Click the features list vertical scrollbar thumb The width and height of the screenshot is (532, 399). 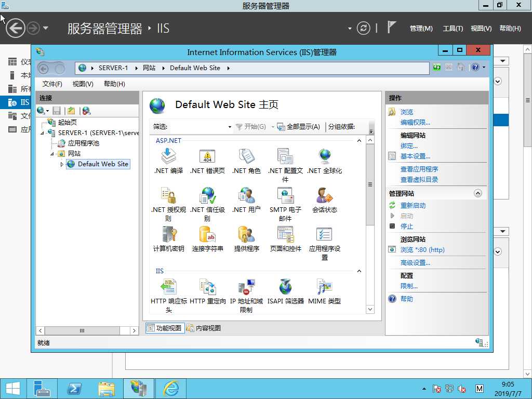click(370, 184)
